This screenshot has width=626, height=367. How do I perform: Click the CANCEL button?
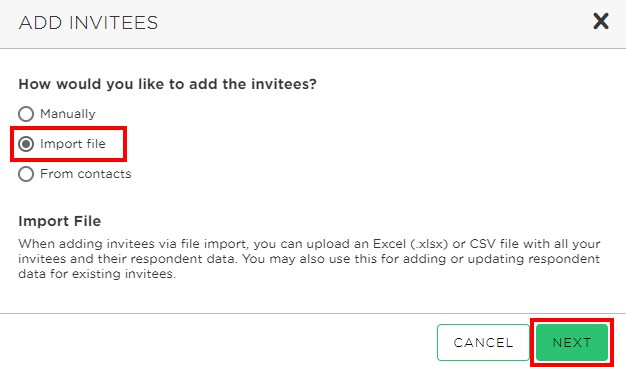[x=483, y=342]
